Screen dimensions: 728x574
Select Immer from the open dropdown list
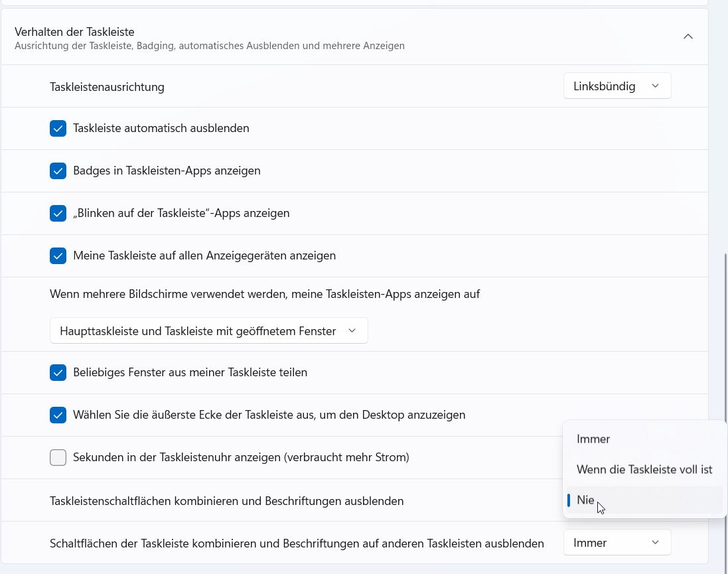[593, 439]
